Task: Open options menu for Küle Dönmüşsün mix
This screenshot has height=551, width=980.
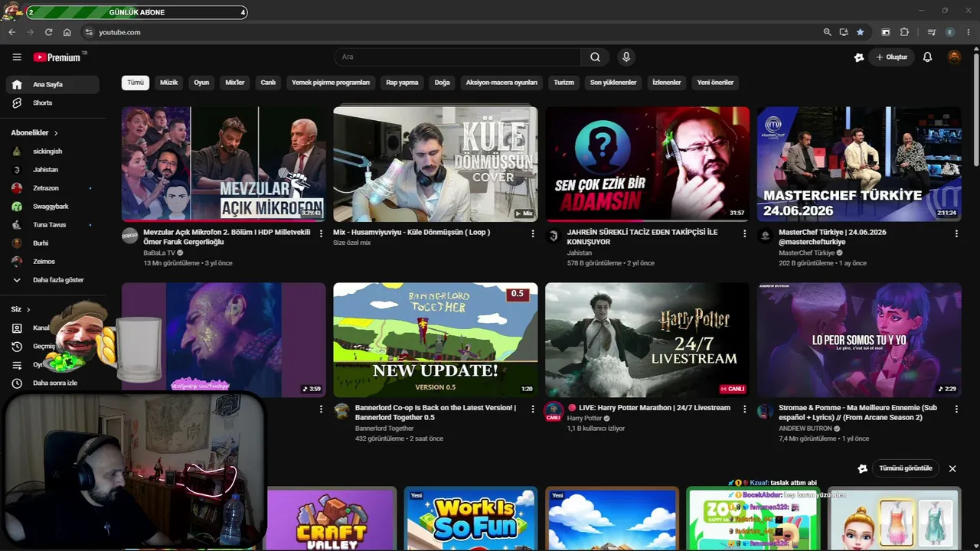Action: tap(533, 233)
